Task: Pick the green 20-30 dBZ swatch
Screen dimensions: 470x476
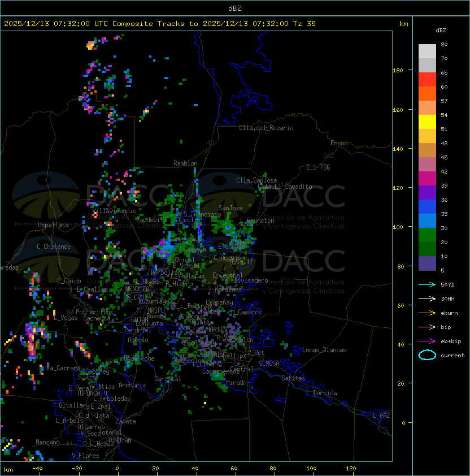Action: point(427,235)
